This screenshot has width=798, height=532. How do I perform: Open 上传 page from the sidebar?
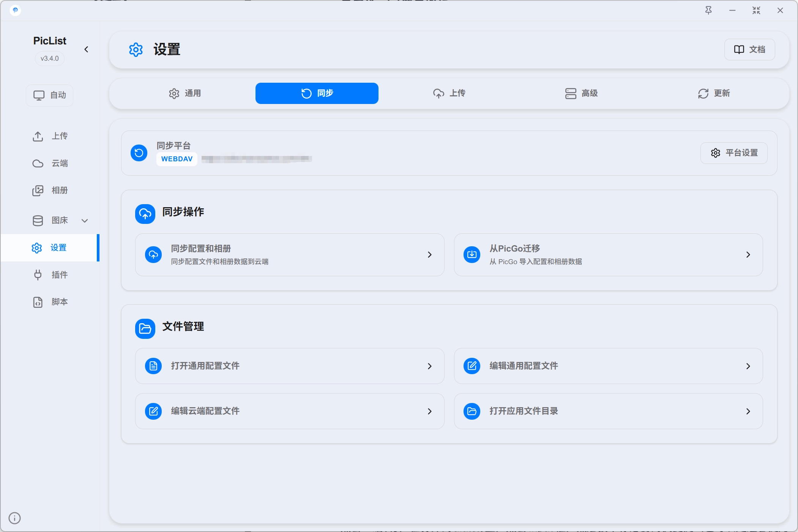click(x=50, y=136)
